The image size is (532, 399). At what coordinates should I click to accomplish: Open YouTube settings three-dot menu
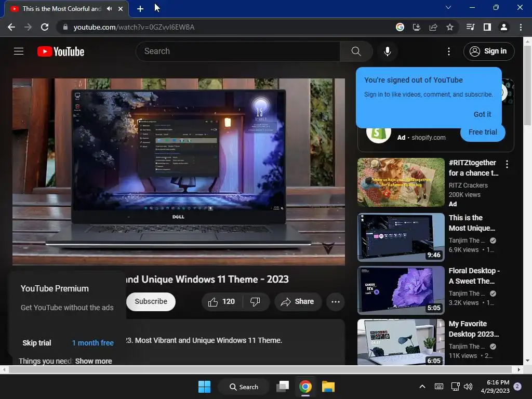click(x=448, y=51)
